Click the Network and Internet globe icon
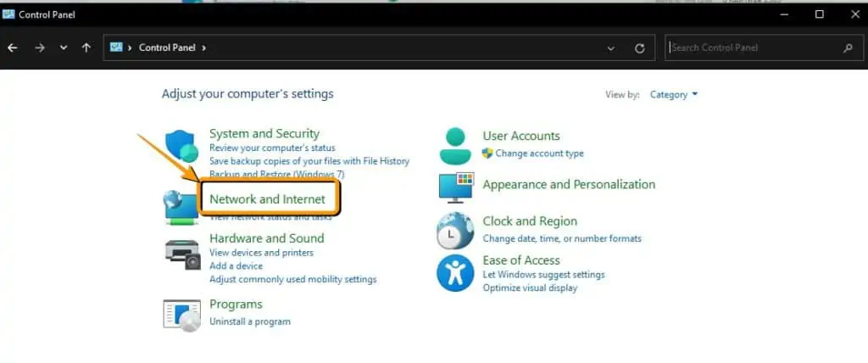Viewport: 868px width, 363px height. pyautogui.click(x=181, y=207)
